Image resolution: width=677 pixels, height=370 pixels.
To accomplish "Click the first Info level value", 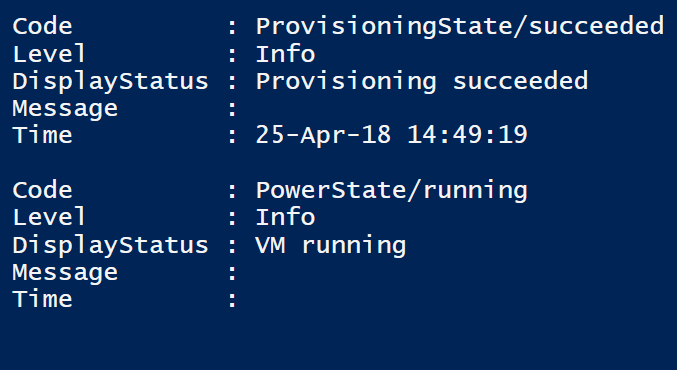I will [x=285, y=54].
